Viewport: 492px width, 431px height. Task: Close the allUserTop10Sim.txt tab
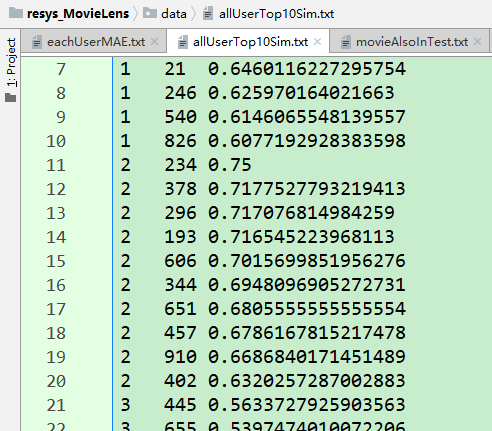pos(318,42)
